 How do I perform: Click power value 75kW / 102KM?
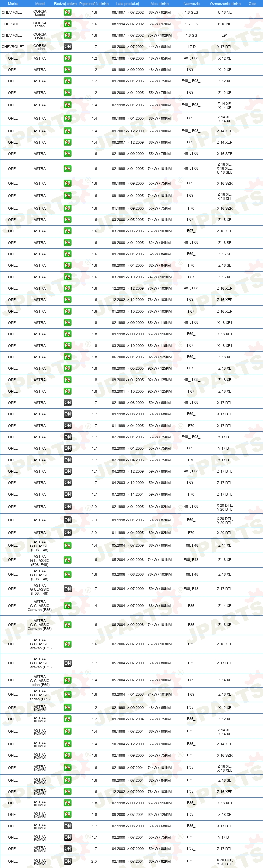coord(160,35)
